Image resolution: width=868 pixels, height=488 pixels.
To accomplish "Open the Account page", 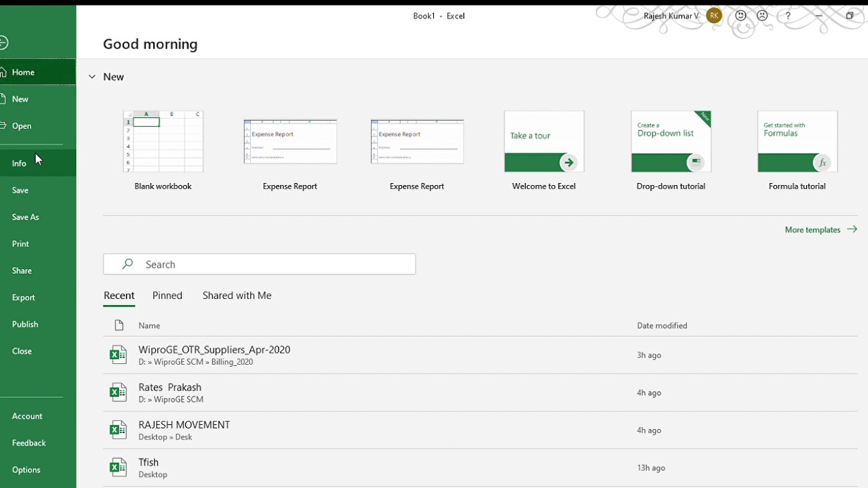I will pos(38,416).
